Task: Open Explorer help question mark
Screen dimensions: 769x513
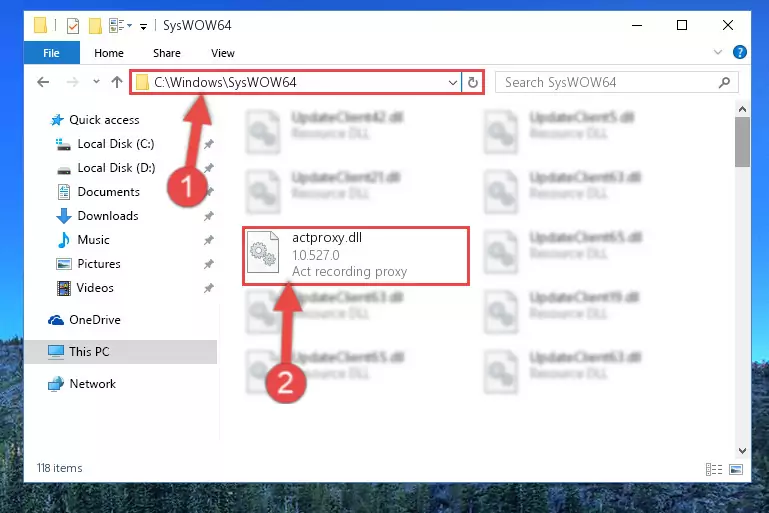Action: point(740,52)
